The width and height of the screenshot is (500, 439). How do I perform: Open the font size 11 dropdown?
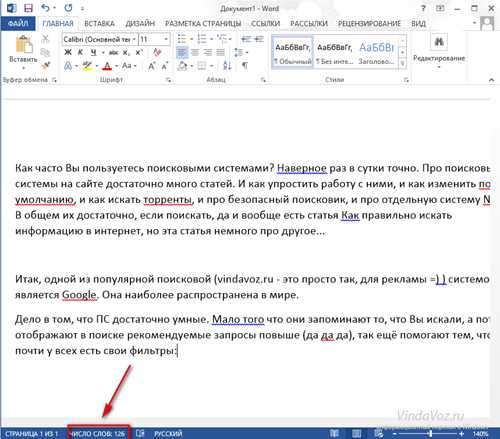point(166,39)
